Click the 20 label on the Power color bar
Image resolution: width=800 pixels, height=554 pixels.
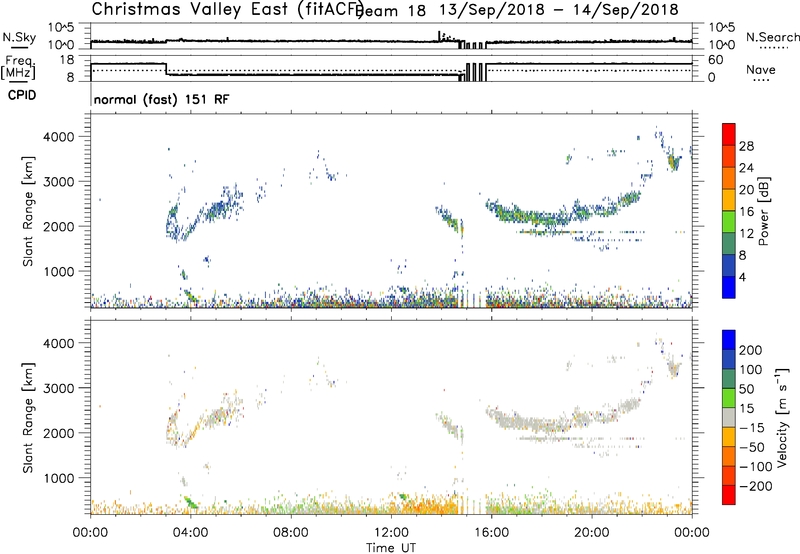tap(746, 190)
